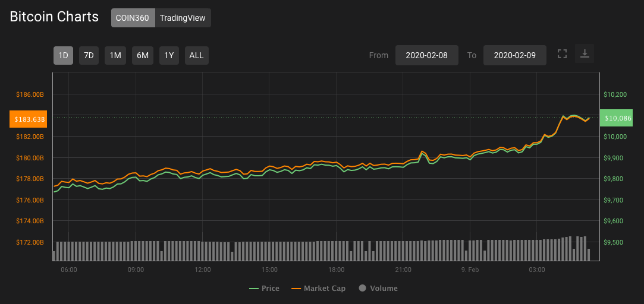The image size is (644, 304).
Task: Click the 12:00 time axis label
Action: coord(203,270)
